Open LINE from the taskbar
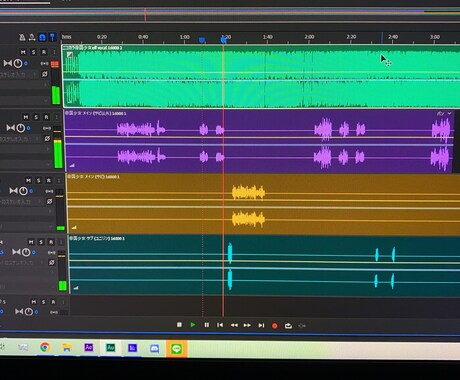The height and width of the screenshot is (380, 460). [x=176, y=349]
